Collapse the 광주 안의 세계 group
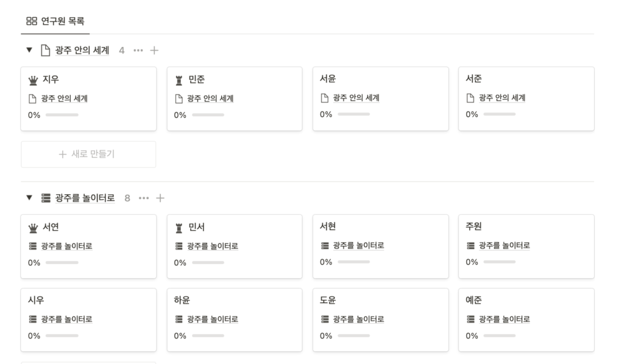This screenshot has height=364, width=624. tap(29, 51)
